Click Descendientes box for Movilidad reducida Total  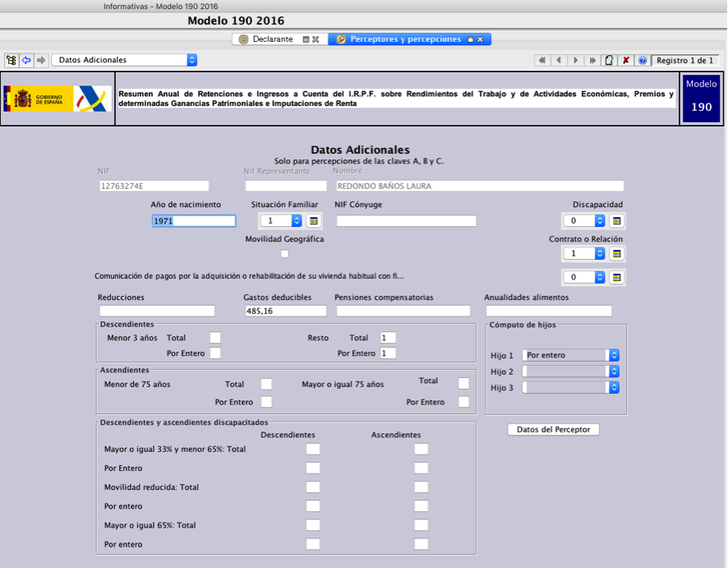click(313, 487)
